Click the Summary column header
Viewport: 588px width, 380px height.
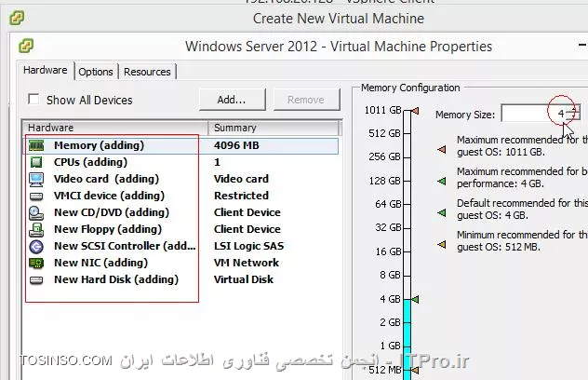pos(274,128)
